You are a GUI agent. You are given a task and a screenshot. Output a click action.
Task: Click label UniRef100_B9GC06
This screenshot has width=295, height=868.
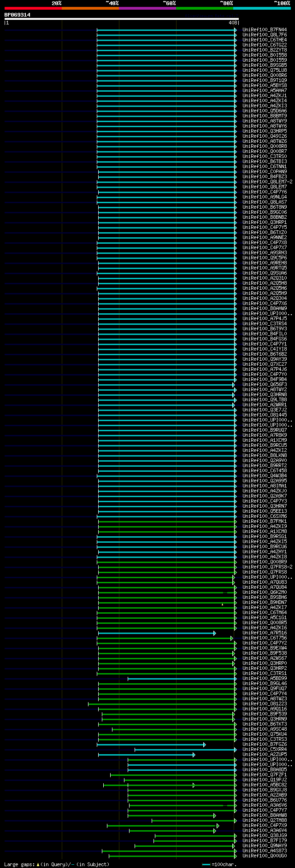[265, 212]
